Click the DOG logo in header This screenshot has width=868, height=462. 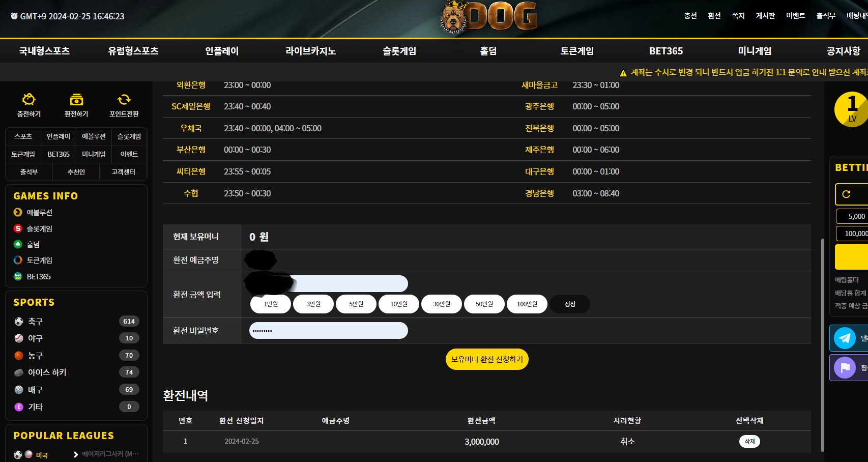(x=489, y=18)
